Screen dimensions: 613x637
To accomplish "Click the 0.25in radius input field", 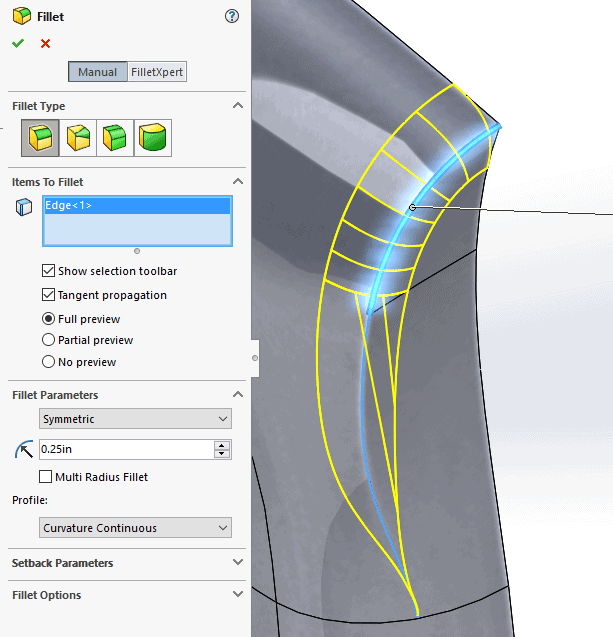I will point(126,449).
